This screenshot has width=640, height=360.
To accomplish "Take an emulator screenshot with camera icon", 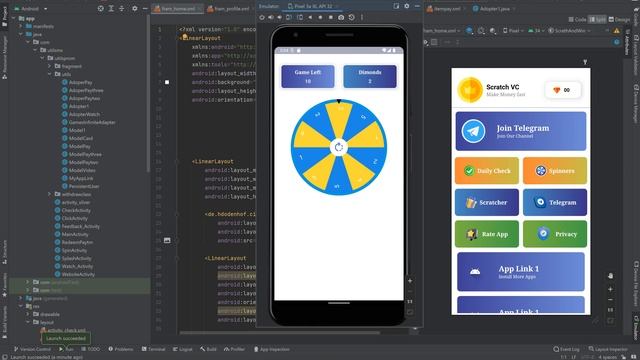I will pyautogui.click(x=341, y=18).
